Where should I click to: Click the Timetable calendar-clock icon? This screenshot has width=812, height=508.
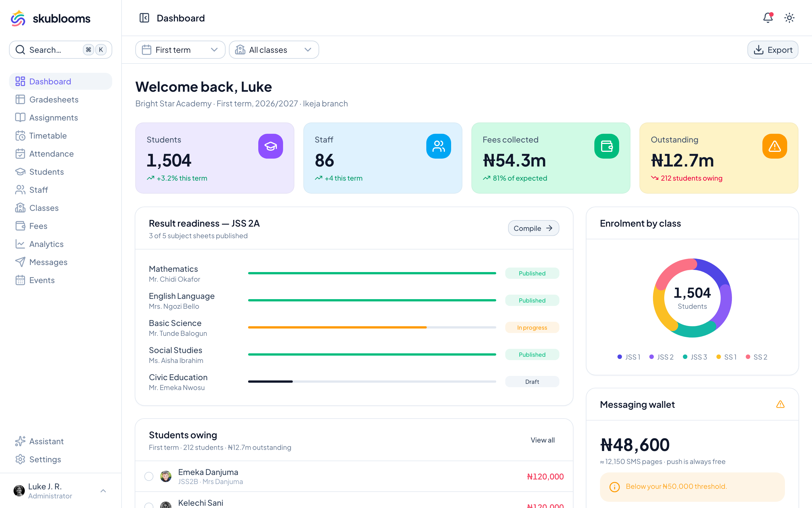click(20, 136)
